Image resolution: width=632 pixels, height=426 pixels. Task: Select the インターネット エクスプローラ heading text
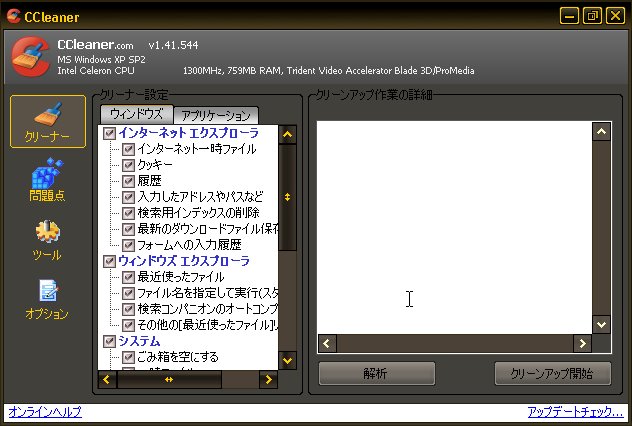click(x=188, y=133)
